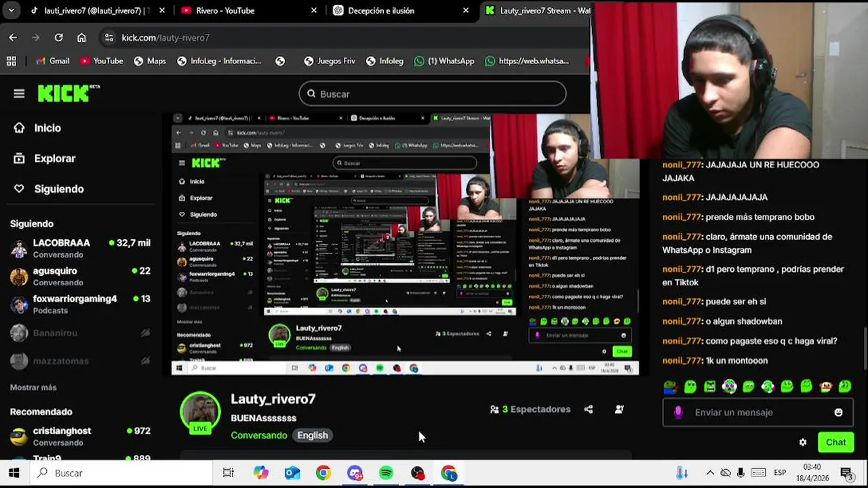Close the Rivero - YouTube tab

(314, 11)
